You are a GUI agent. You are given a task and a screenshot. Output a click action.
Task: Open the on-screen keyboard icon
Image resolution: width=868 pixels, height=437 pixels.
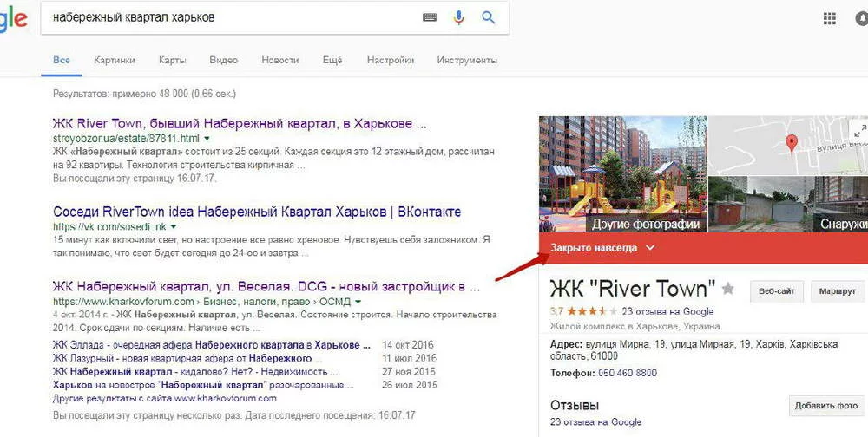pyautogui.click(x=430, y=17)
